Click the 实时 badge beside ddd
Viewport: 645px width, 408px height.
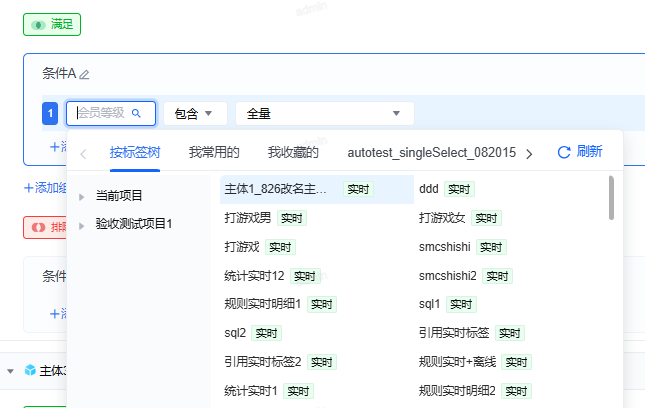[459, 189]
